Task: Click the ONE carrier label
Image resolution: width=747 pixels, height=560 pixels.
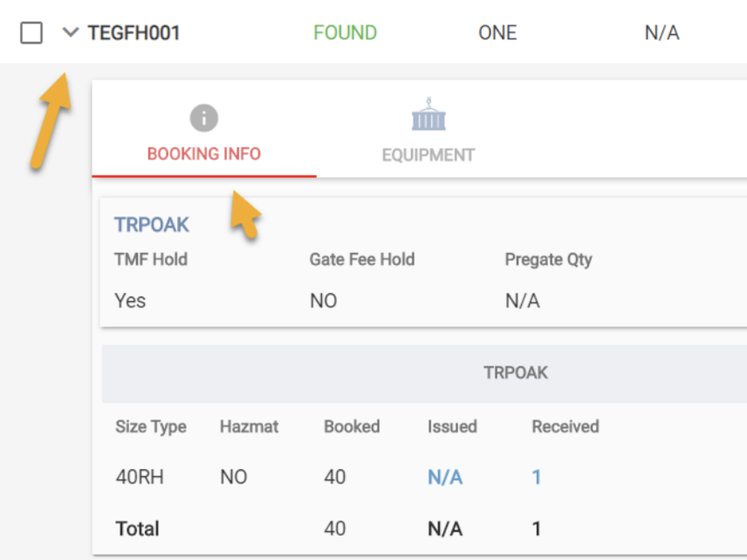Action: [x=498, y=33]
